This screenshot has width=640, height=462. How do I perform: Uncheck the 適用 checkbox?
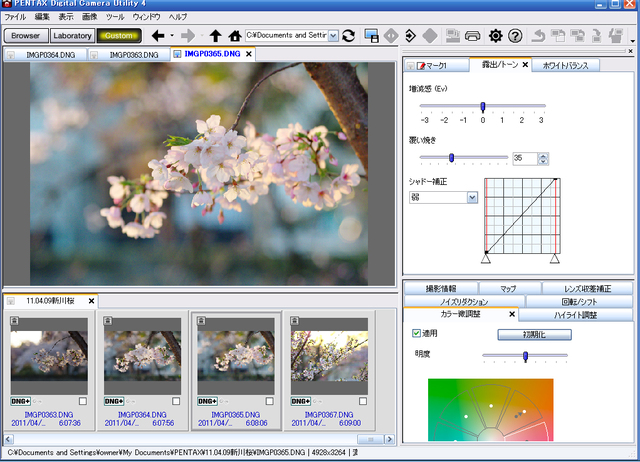pyautogui.click(x=416, y=333)
